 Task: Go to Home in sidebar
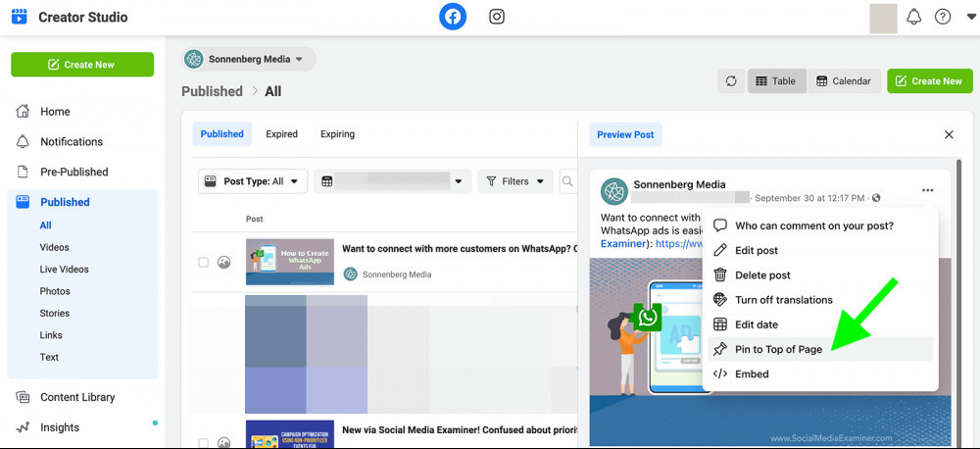click(x=55, y=112)
